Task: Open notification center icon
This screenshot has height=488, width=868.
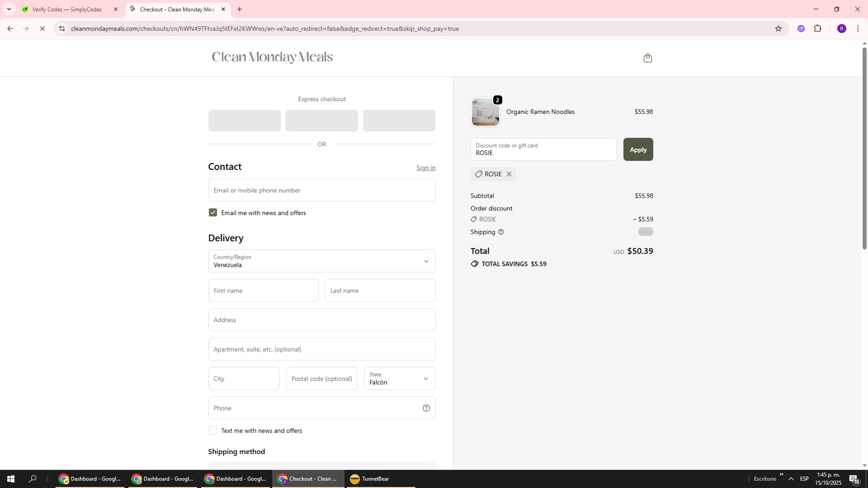Action: tap(854, 479)
